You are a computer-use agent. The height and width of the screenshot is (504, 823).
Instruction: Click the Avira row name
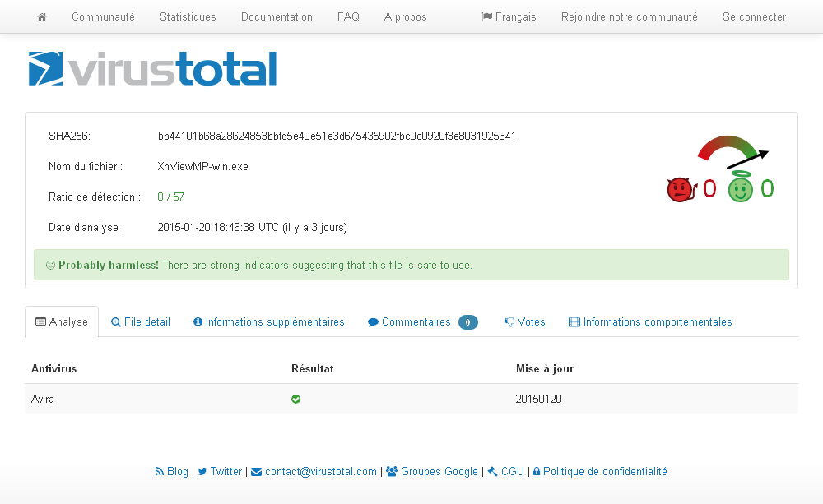[43, 399]
